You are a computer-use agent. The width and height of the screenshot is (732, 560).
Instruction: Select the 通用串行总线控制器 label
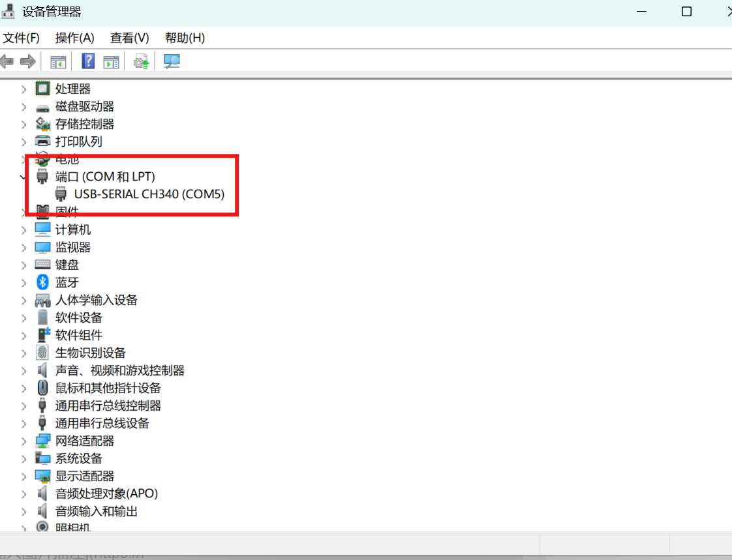click(x=108, y=405)
